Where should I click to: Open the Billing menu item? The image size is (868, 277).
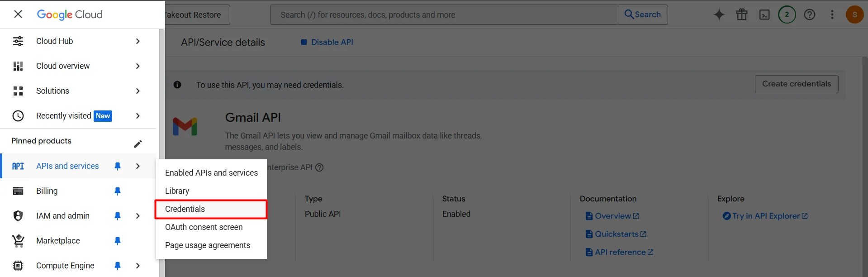pos(78,191)
